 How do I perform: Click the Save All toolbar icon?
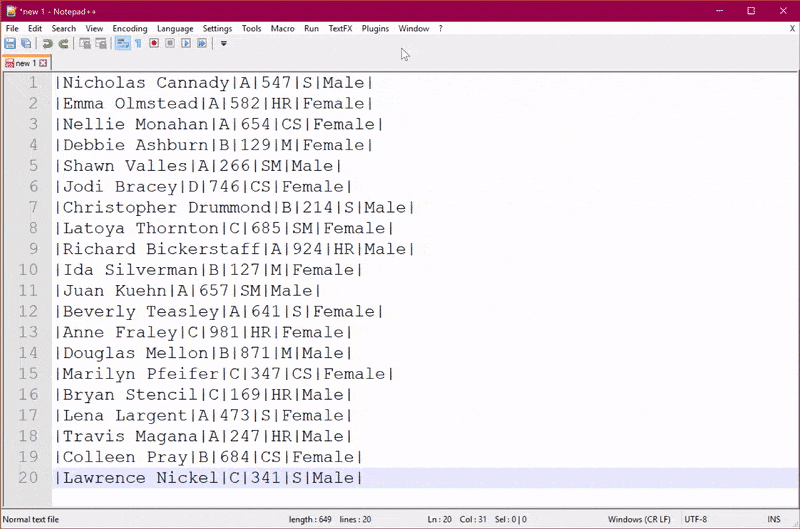pyautogui.click(x=25, y=44)
